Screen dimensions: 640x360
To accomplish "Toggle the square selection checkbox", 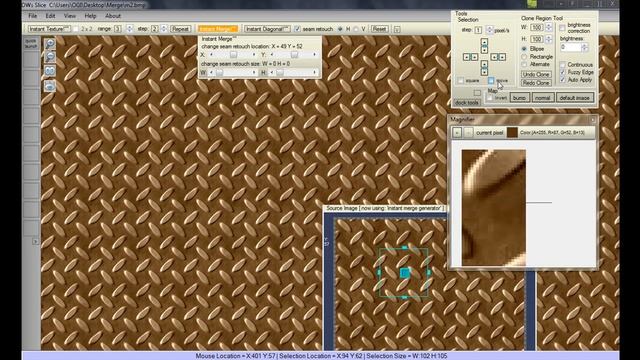I will pos(461,80).
